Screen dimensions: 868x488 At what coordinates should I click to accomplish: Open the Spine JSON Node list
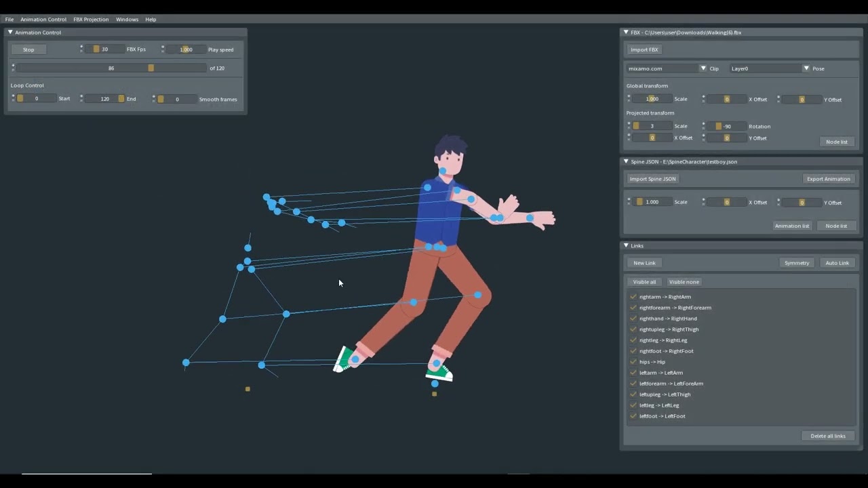pos(836,226)
